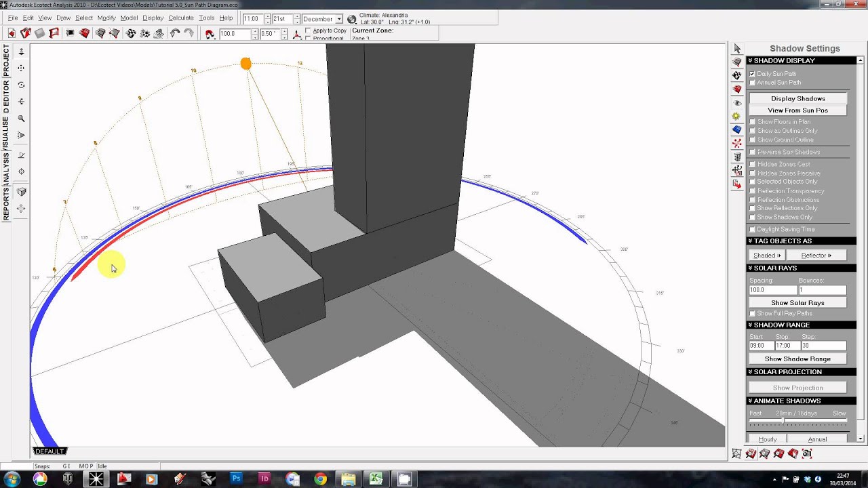Collapse the SOLAR RAYS section
This screenshot has width=868, height=488.
tap(802, 268)
